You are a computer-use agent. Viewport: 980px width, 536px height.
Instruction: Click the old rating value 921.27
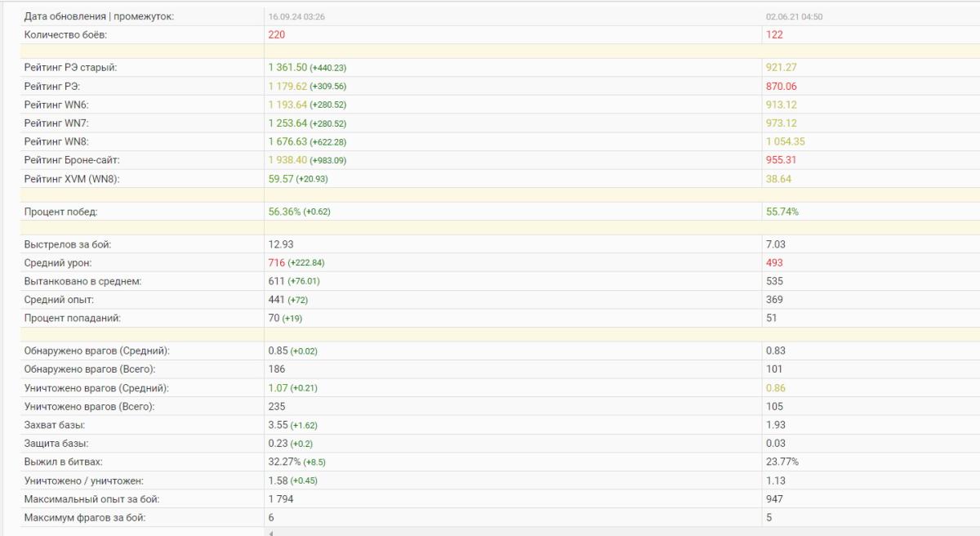click(x=782, y=68)
